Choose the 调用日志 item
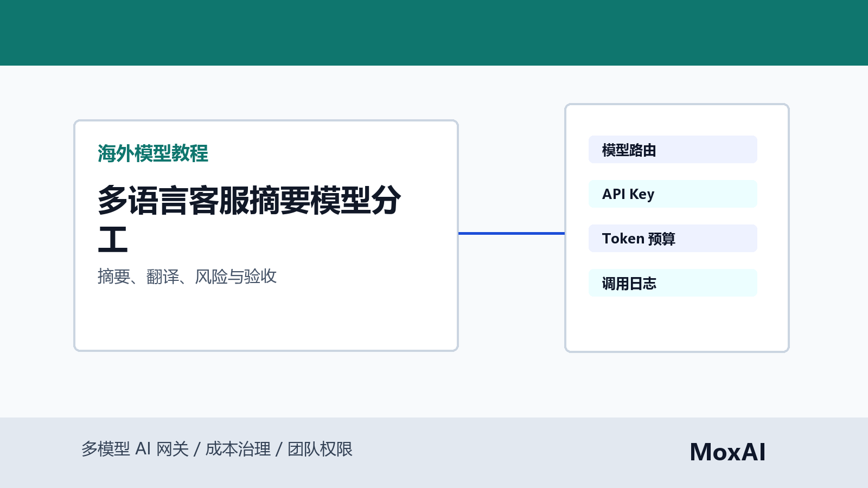The height and width of the screenshot is (488, 868). [x=673, y=283]
